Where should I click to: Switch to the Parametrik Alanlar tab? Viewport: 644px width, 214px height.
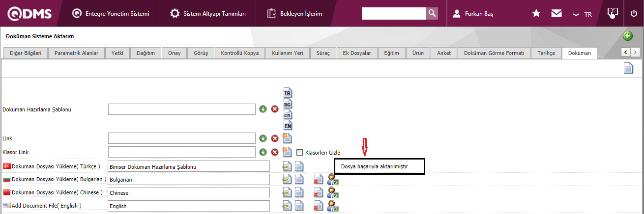coord(76,53)
